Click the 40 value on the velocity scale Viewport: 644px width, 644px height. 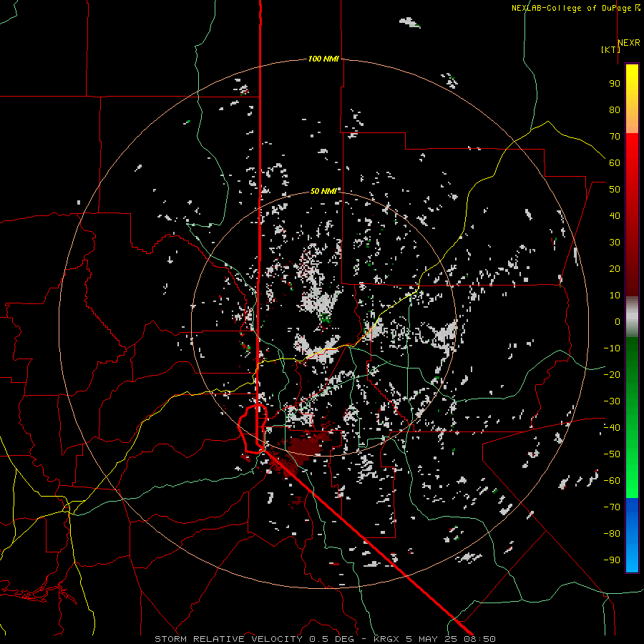click(x=615, y=215)
